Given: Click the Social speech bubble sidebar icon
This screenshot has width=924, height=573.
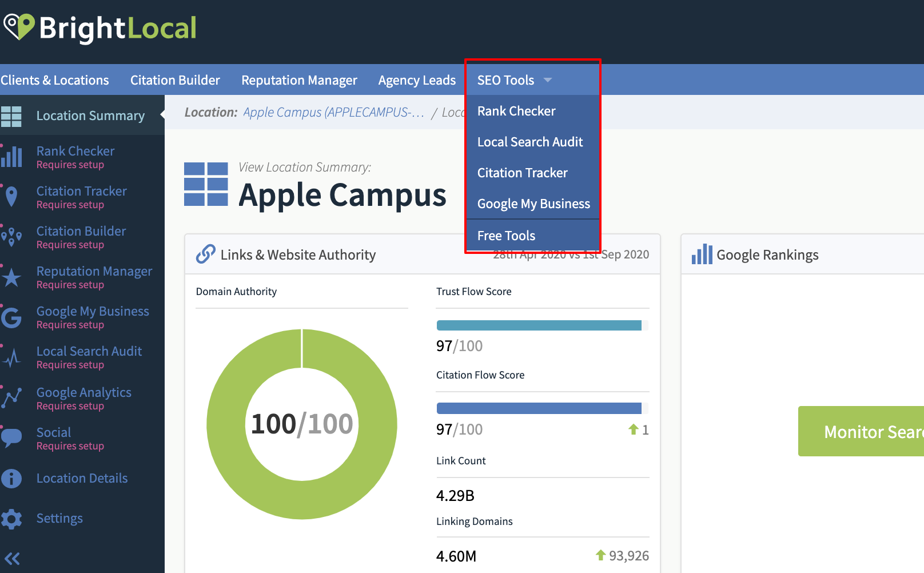Looking at the screenshot, I should point(11,437).
